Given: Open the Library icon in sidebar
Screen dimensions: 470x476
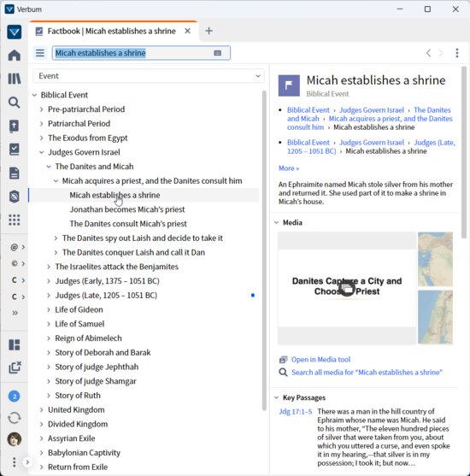Looking at the screenshot, I should pyautogui.click(x=15, y=79).
